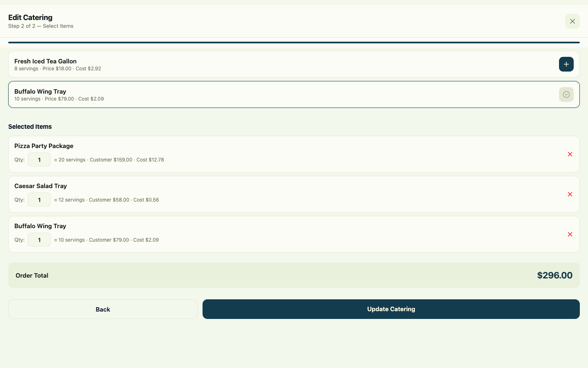The height and width of the screenshot is (368, 588).
Task: Click the Caesar Salad Tray title
Action: click(40, 186)
